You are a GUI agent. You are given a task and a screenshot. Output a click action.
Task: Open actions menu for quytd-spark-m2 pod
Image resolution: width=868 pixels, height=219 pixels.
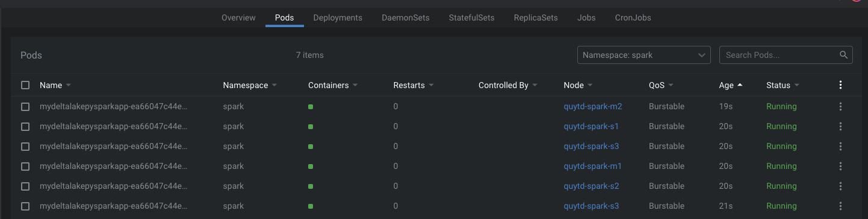pyautogui.click(x=840, y=106)
